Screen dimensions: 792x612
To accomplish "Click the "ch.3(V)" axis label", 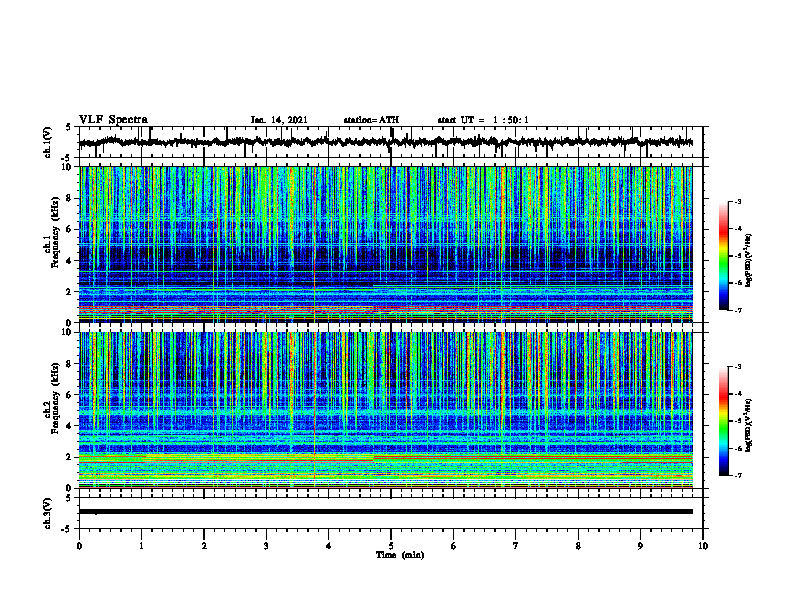I will tap(47, 513).
